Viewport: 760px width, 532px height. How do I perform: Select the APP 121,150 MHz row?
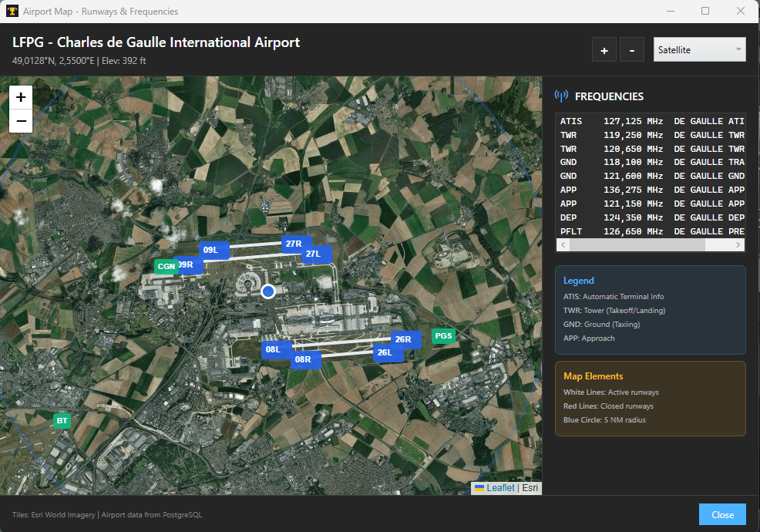[x=651, y=204]
